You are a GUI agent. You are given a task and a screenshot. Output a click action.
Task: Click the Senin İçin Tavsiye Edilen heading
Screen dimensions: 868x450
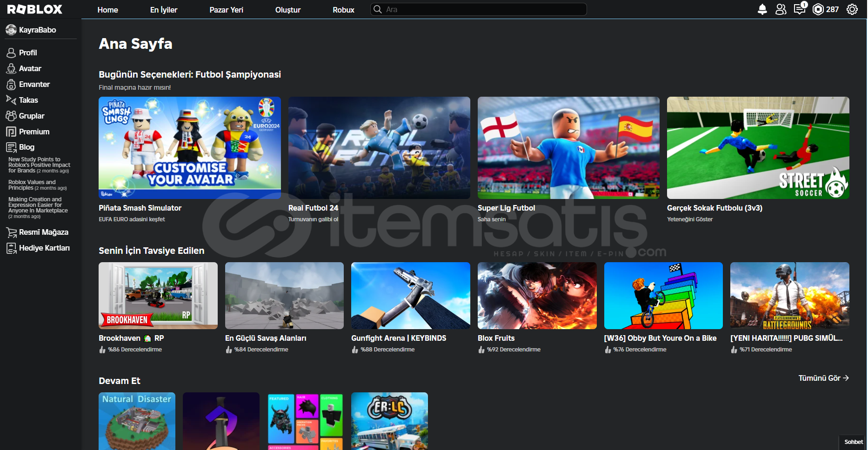click(152, 251)
